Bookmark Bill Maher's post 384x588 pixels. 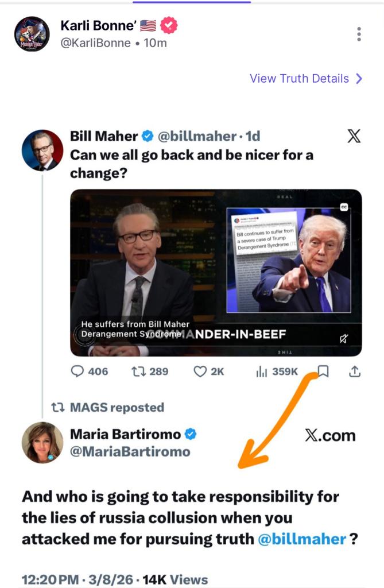click(323, 372)
